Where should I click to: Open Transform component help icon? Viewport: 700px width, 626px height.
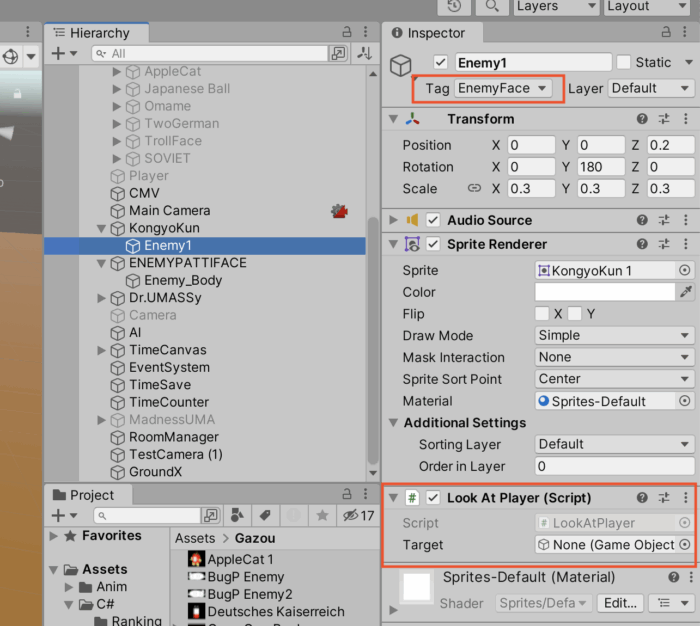(642, 119)
